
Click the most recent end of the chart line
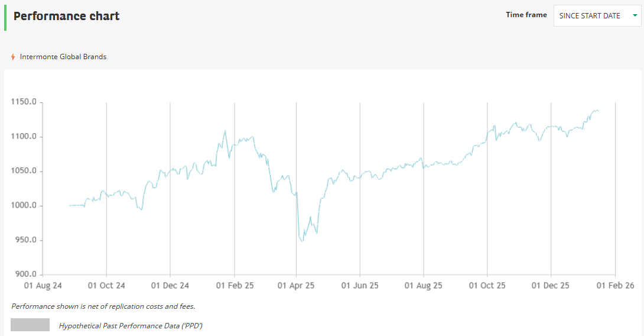click(x=598, y=111)
